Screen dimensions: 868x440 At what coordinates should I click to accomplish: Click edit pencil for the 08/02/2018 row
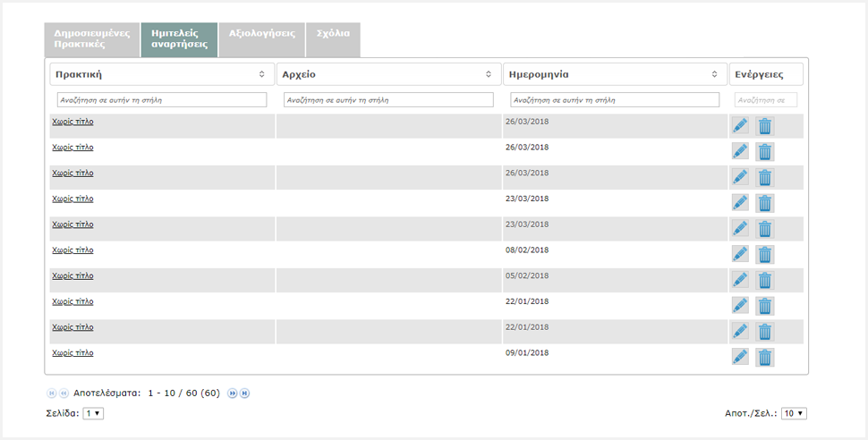point(740,254)
